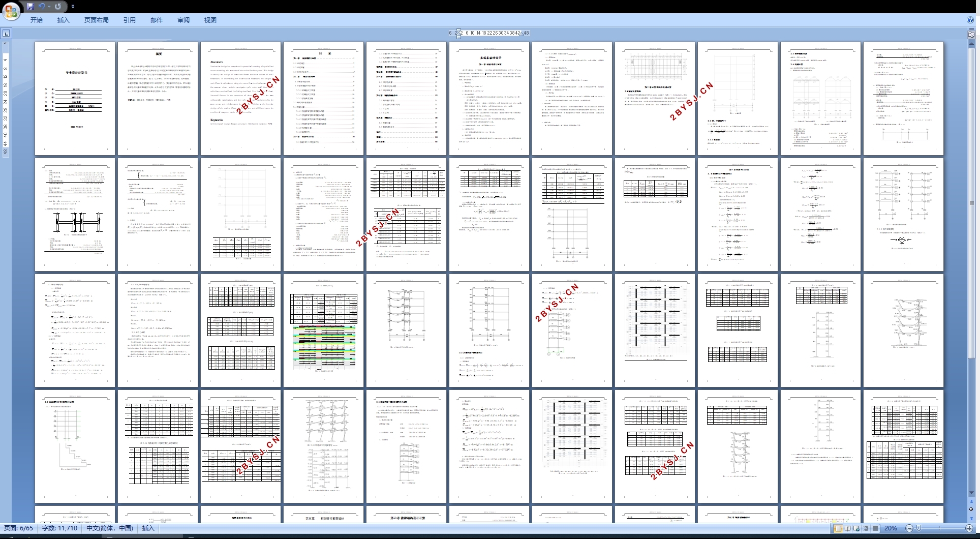Switch to 引用 ribbon tab
980x539 pixels.
click(130, 20)
